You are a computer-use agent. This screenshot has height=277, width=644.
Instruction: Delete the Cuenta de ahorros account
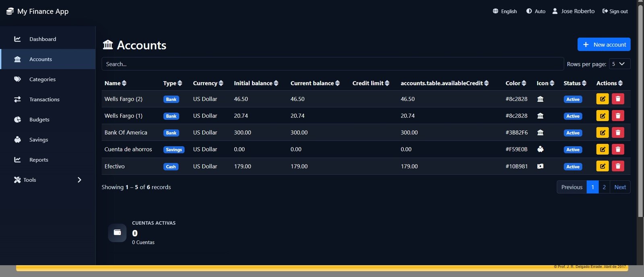(618, 150)
